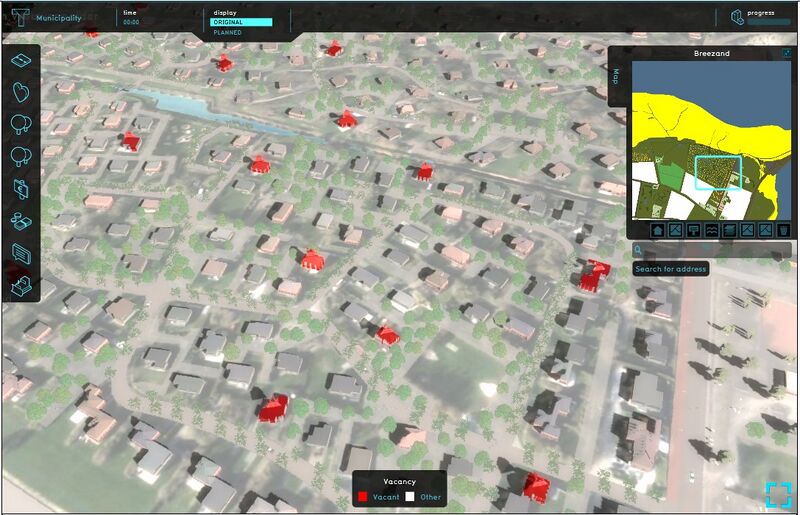Image resolution: width=800 pixels, height=515 pixels.
Task: Click the house overlay icon under minimap
Action: (x=657, y=230)
